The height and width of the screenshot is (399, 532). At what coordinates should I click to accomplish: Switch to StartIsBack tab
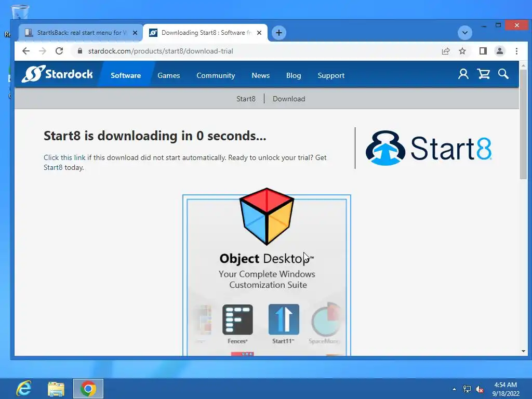81,33
